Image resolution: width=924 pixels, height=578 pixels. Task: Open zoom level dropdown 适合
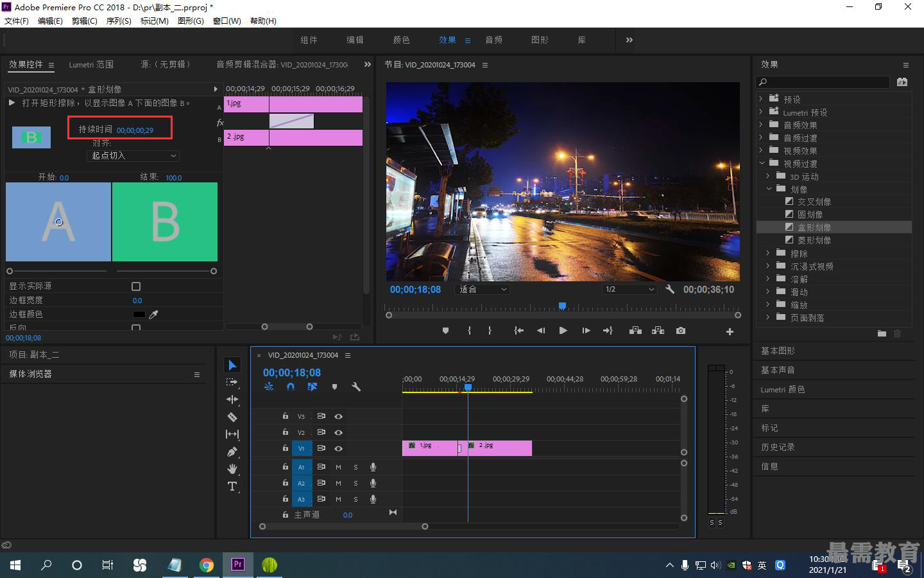[483, 290]
